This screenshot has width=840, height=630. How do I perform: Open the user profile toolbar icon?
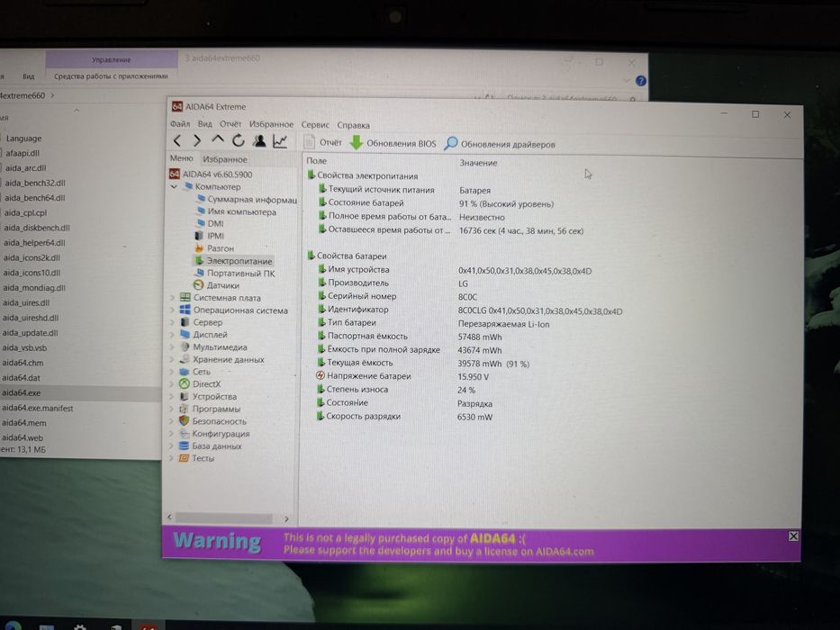(259, 141)
